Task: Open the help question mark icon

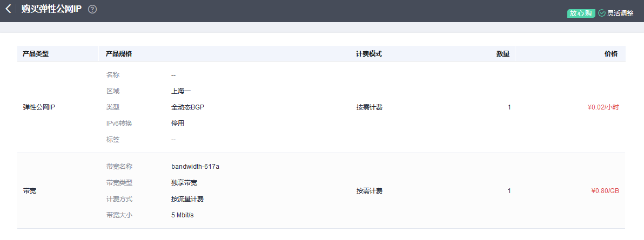Action: pyautogui.click(x=92, y=9)
